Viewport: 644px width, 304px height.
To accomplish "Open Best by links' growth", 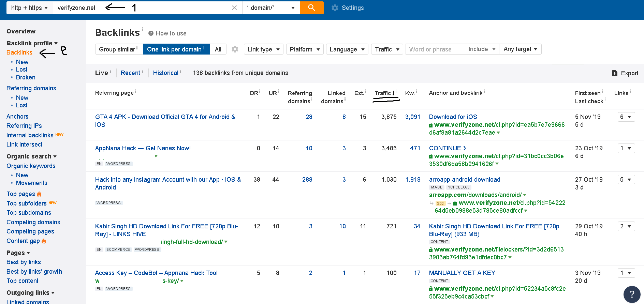I will (34, 272).
